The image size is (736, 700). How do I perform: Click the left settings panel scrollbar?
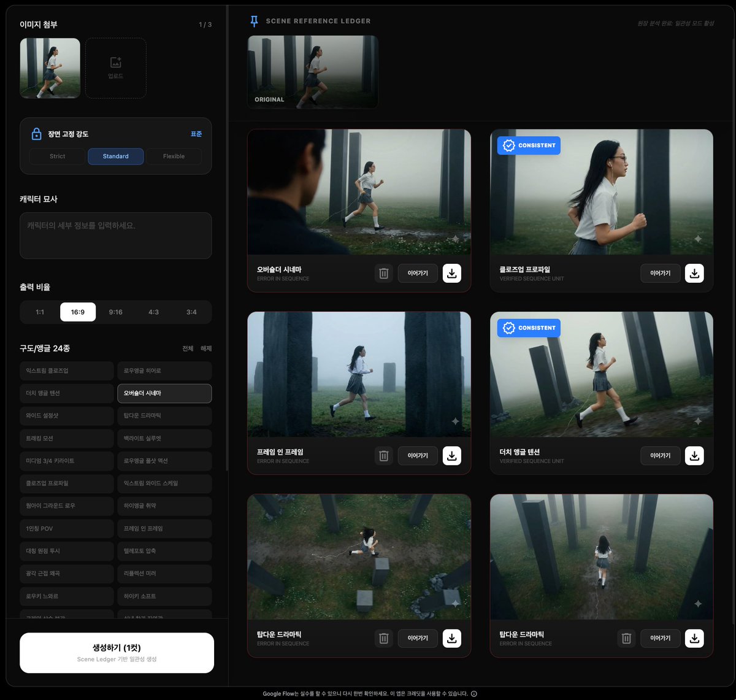227,238
